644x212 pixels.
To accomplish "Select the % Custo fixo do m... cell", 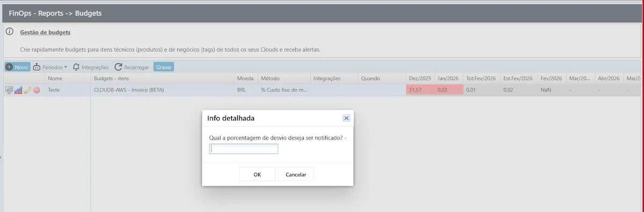I will coord(284,90).
